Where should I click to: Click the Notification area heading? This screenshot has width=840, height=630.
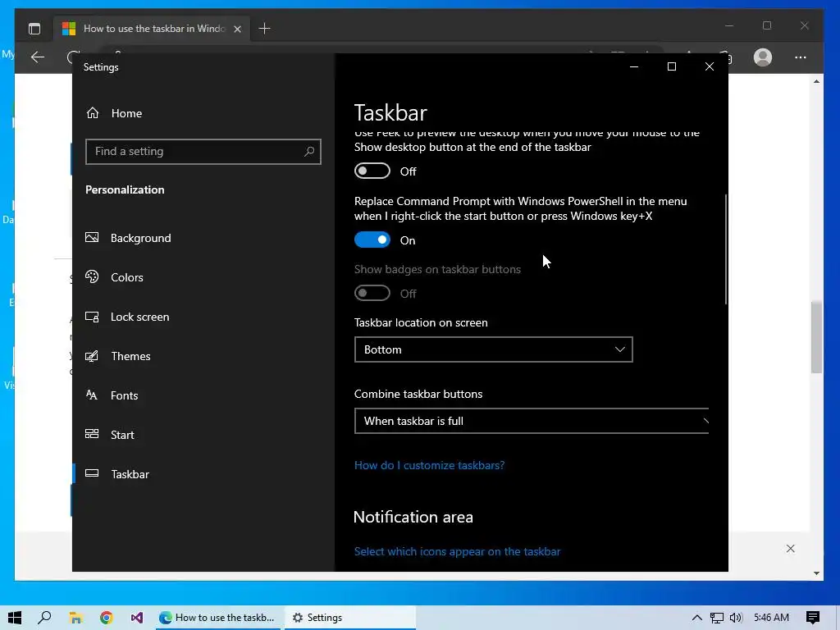pos(413,517)
